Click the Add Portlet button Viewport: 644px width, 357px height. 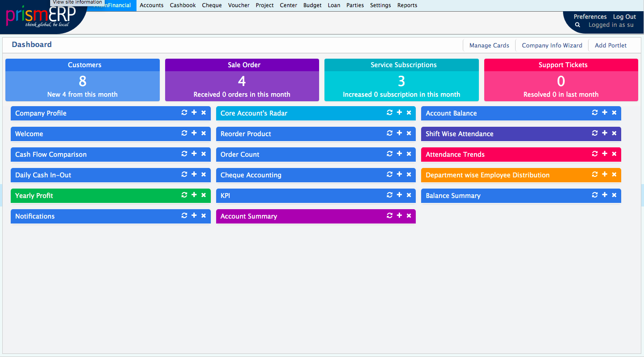(610, 45)
